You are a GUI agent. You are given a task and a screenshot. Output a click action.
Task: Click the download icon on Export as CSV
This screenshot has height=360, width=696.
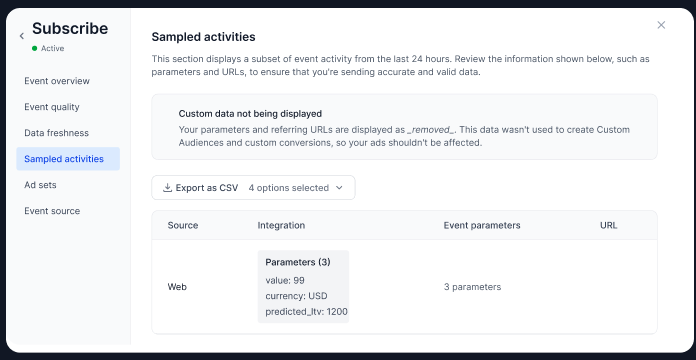(x=167, y=188)
